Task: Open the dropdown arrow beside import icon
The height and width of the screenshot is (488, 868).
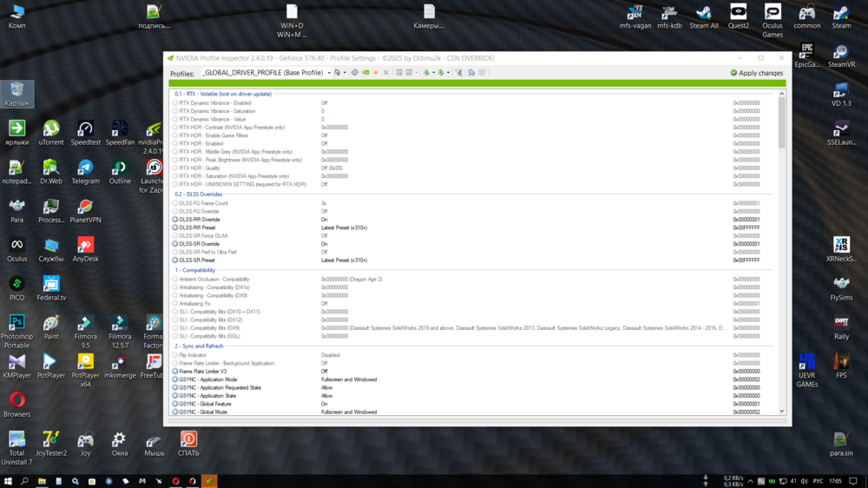Action: point(448,73)
